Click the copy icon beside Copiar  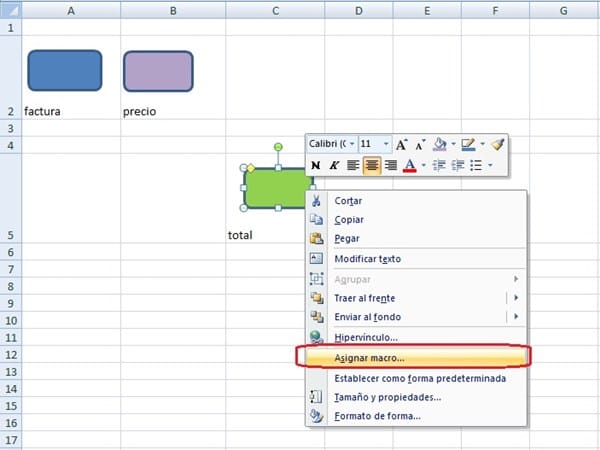316,219
